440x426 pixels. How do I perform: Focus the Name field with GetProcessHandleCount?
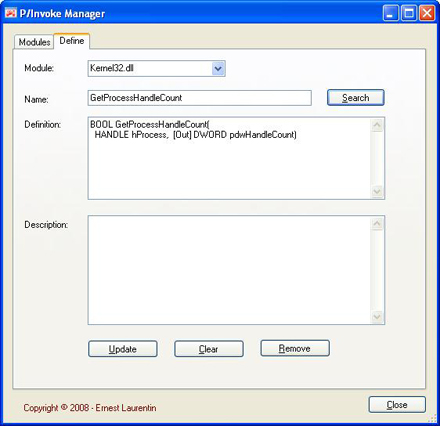tap(199, 98)
